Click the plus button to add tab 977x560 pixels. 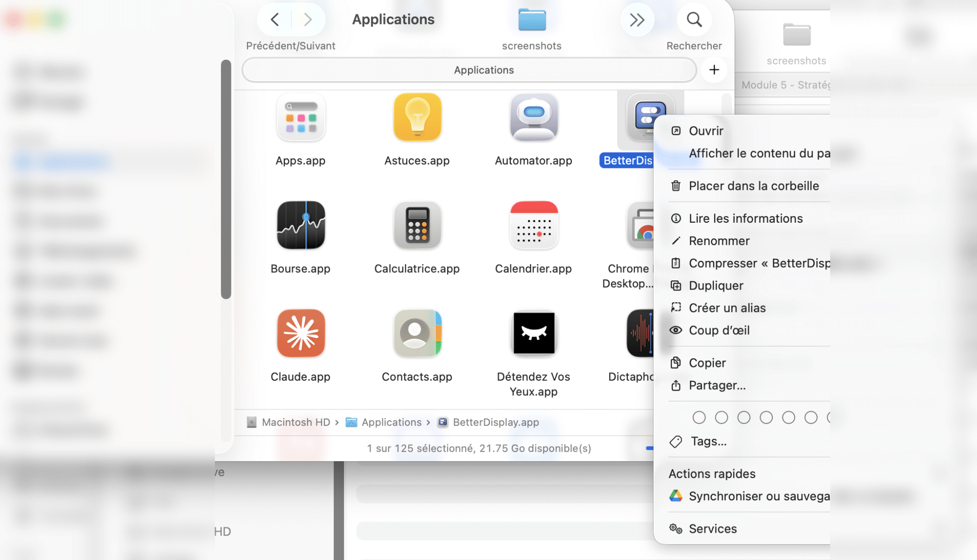point(714,70)
